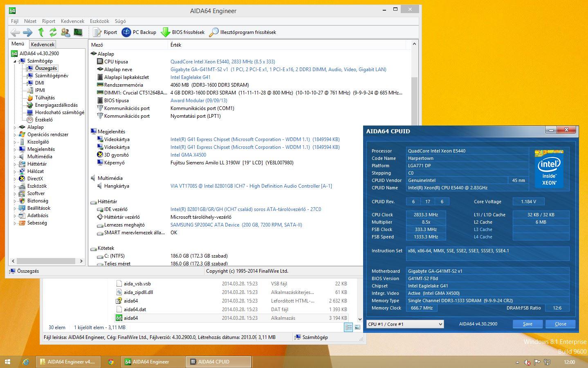Open the Gigabyte GA-G41MT-S2 motherboard link
Image resolution: width=588 pixels, height=368 pixels.
point(278,70)
